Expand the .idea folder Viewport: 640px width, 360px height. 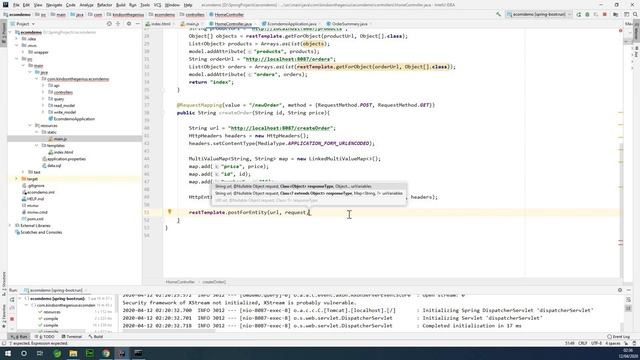(x=17, y=39)
